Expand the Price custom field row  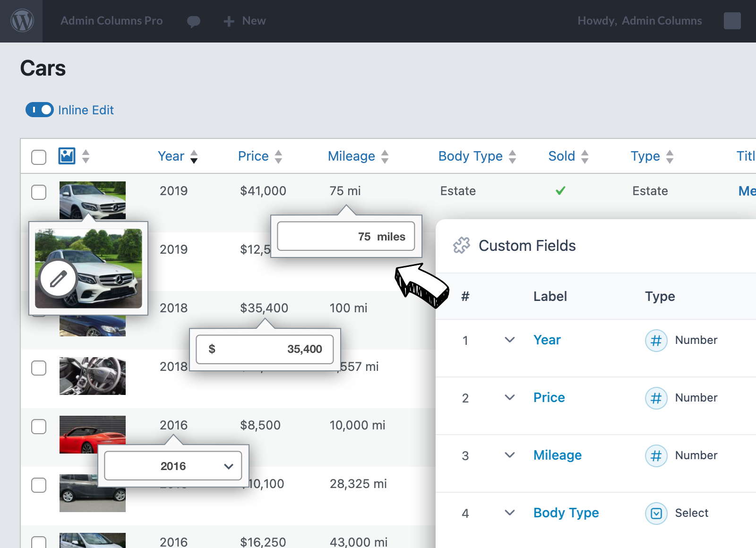(x=509, y=398)
